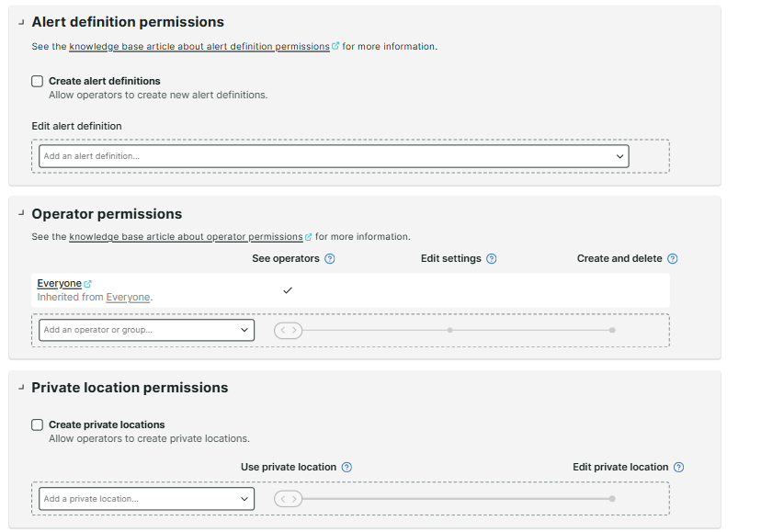761x532 pixels.
Task: Enable the Create alert definitions checkbox
Action: (x=37, y=81)
